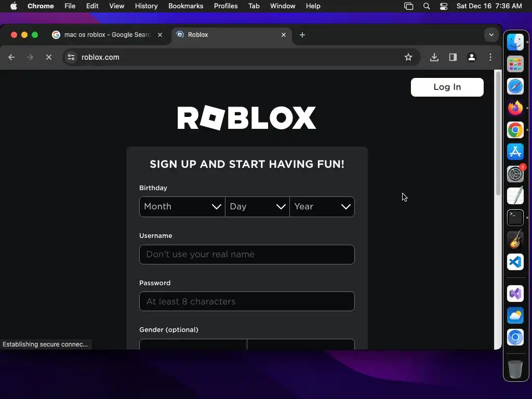
Task: Open the Tab menu
Action: (254, 6)
